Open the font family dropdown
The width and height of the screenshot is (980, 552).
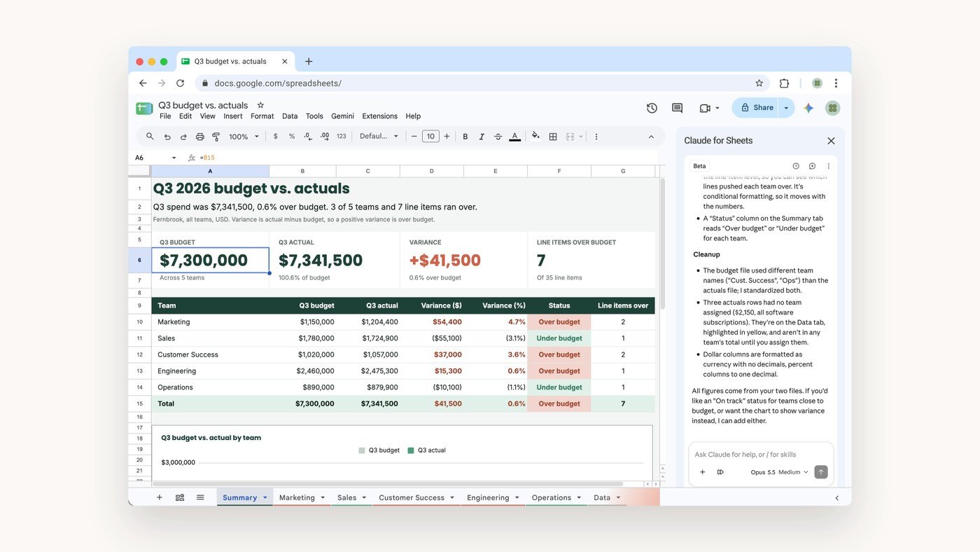pos(379,137)
